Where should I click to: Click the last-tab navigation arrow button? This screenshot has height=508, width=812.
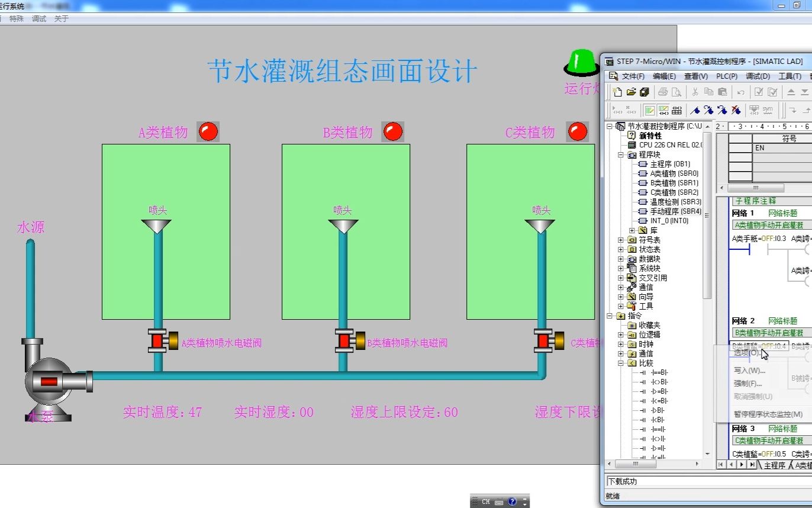[x=752, y=465]
